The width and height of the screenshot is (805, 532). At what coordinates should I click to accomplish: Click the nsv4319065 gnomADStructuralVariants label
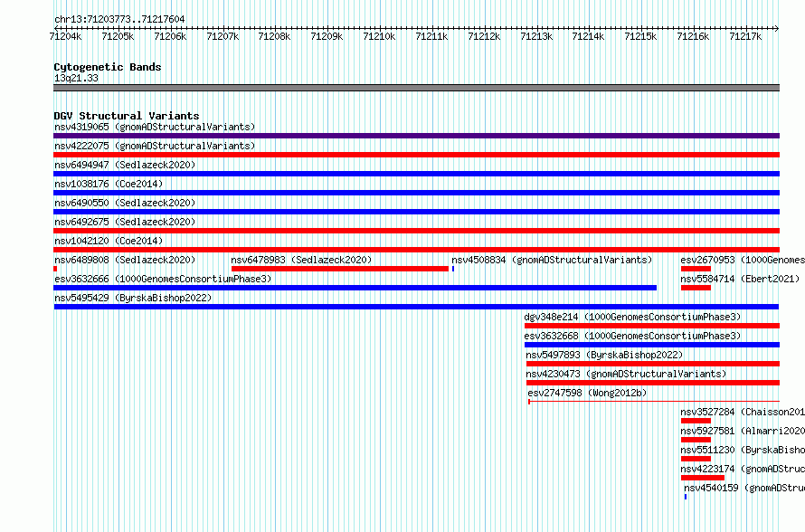(x=155, y=127)
